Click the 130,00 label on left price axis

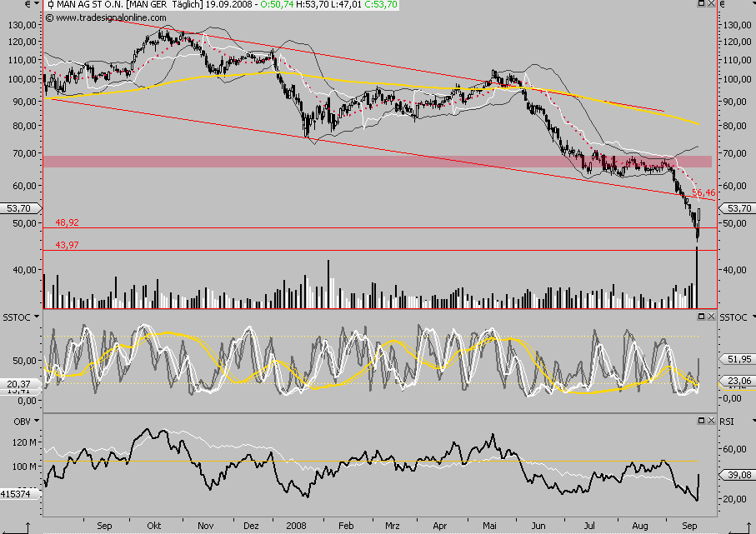23,25
